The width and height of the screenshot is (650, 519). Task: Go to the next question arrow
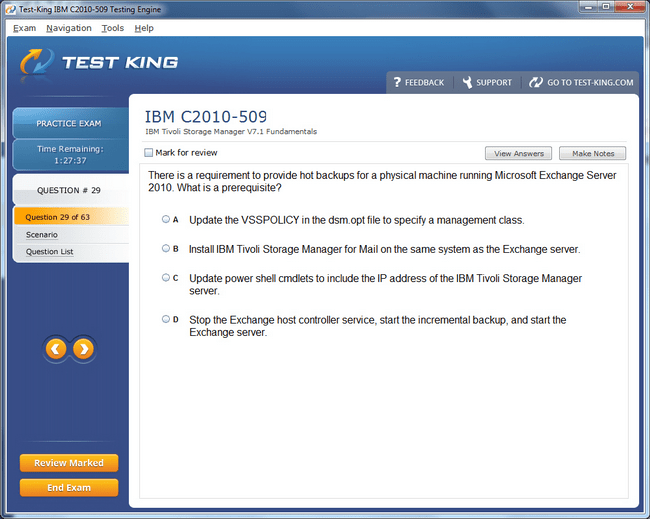click(83, 349)
